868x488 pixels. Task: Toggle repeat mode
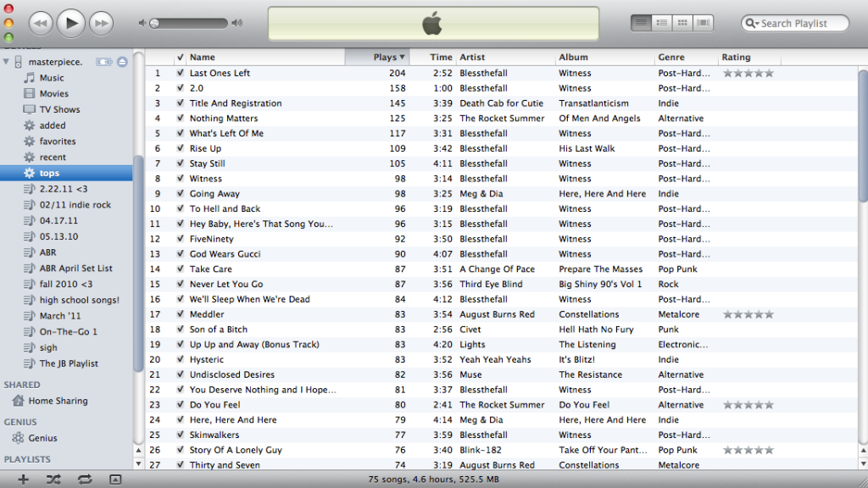click(x=85, y=480)
